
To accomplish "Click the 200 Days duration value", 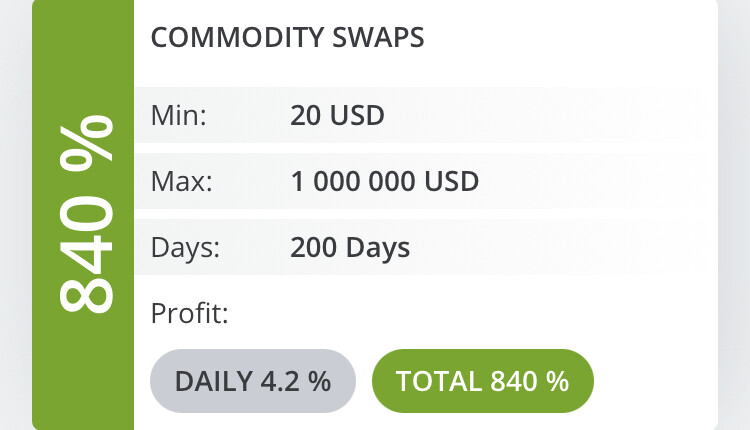I will [x=350, y=248].
